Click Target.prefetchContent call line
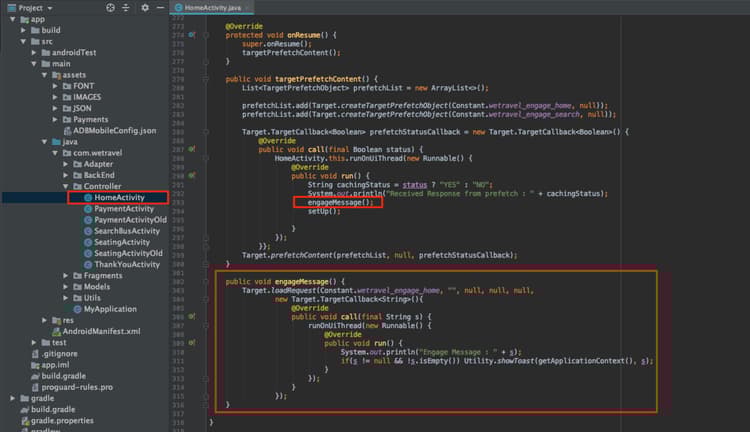Screen dimensions: 750x432 point(380,255)
